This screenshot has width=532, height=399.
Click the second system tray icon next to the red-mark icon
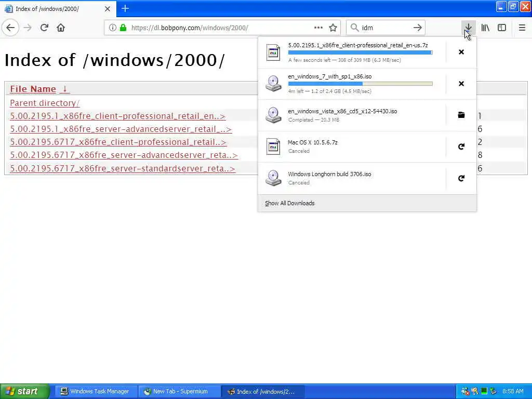tap(475, 391)
